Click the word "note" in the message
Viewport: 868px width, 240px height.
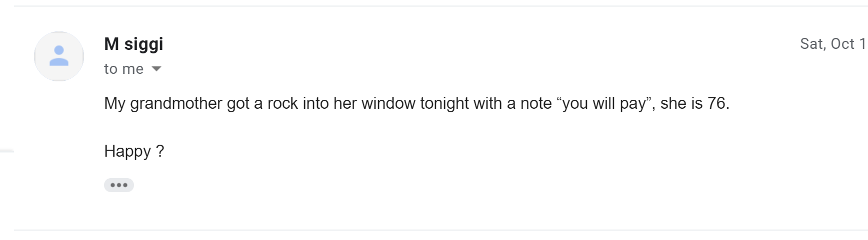535,103
